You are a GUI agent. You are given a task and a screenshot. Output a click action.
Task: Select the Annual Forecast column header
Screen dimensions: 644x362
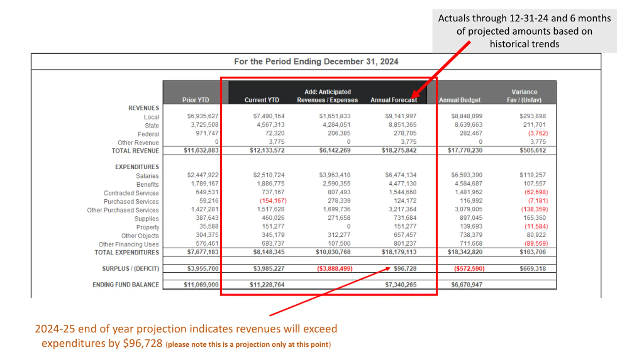(x=393, y=100)
